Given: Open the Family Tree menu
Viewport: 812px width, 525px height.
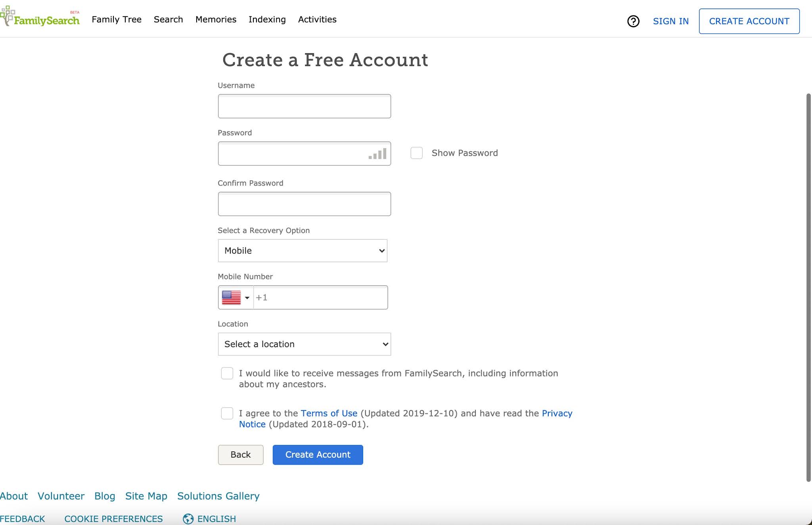Looking at the screenshot, I should pos(117,19).
